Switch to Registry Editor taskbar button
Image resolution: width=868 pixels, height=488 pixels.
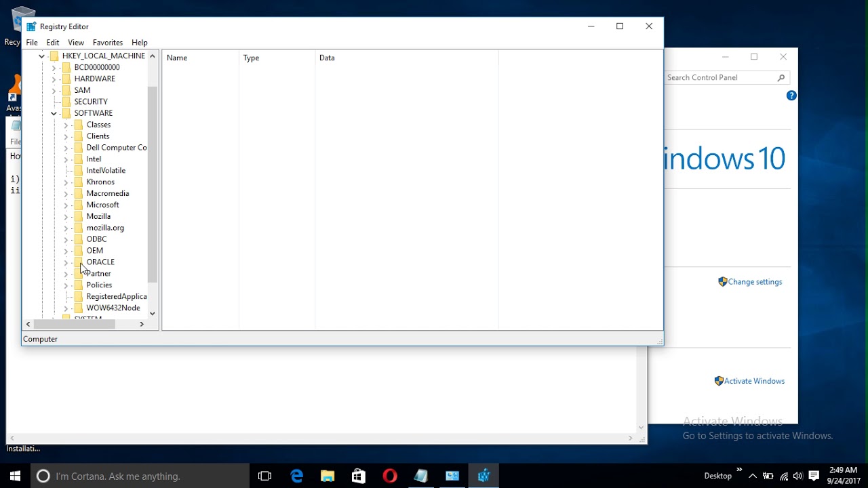[x=484, y=476]
